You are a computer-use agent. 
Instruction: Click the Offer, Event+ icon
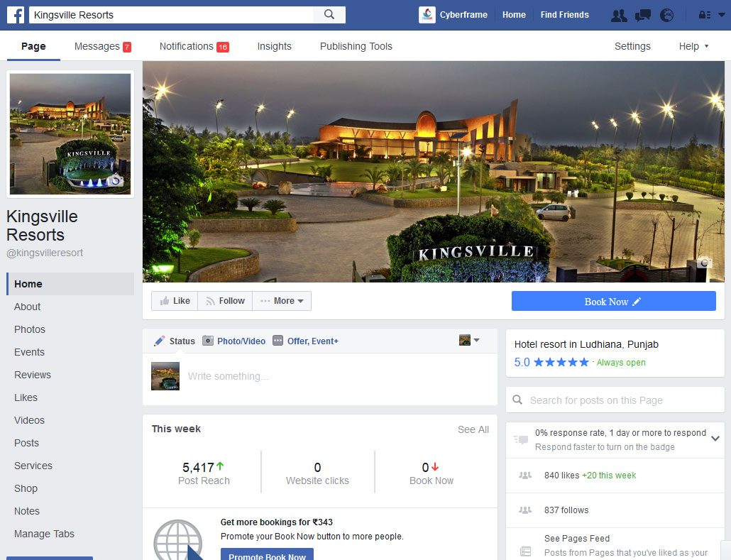(x=278, y=341)
